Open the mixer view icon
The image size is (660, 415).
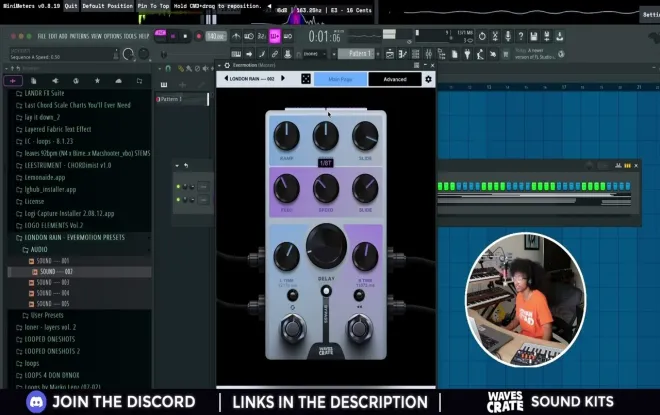428,54
